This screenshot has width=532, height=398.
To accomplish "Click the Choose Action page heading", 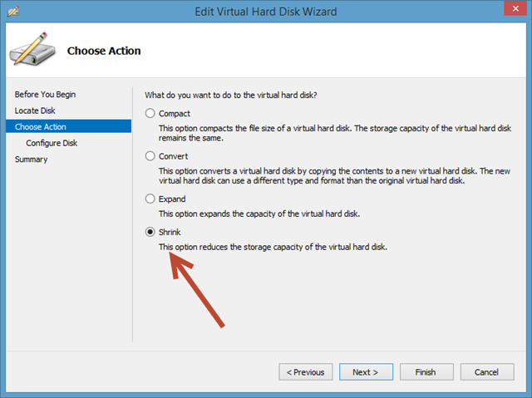I will [104, 51].
